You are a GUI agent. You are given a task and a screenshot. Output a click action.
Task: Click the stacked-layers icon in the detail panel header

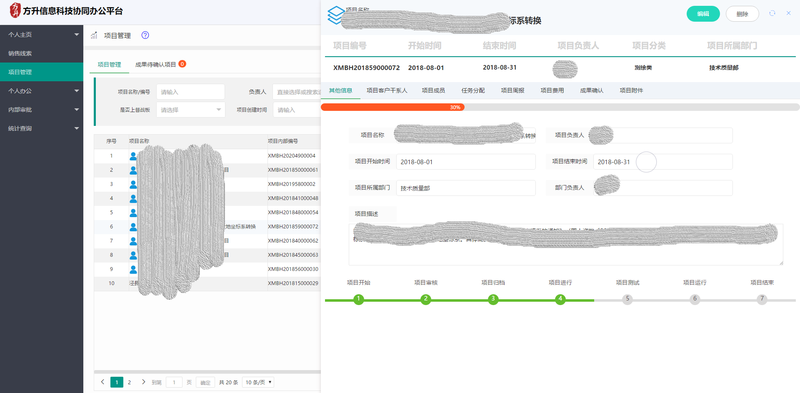[x=336, y=15]
